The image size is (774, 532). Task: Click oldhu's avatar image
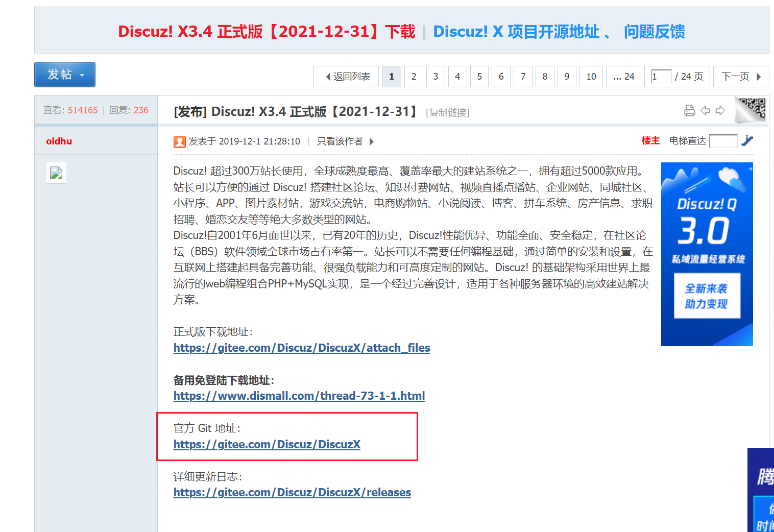(56, 173)
